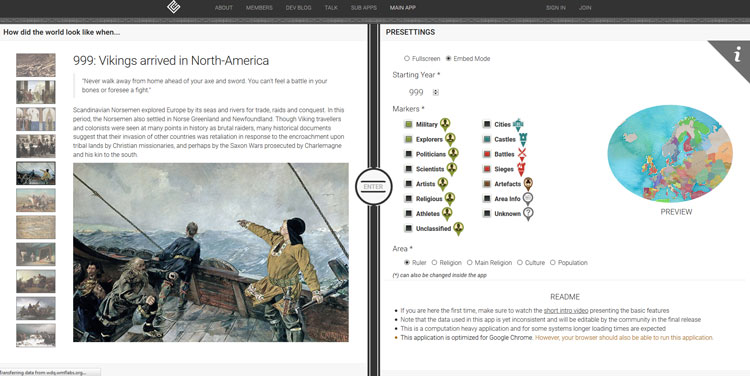Click the Sieges red marker icon
The width and height of the screenshot is (750, 376).
click(521, 169)
